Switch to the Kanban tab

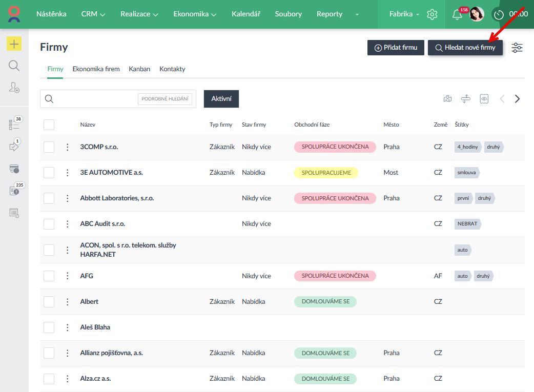pos(139,69)
